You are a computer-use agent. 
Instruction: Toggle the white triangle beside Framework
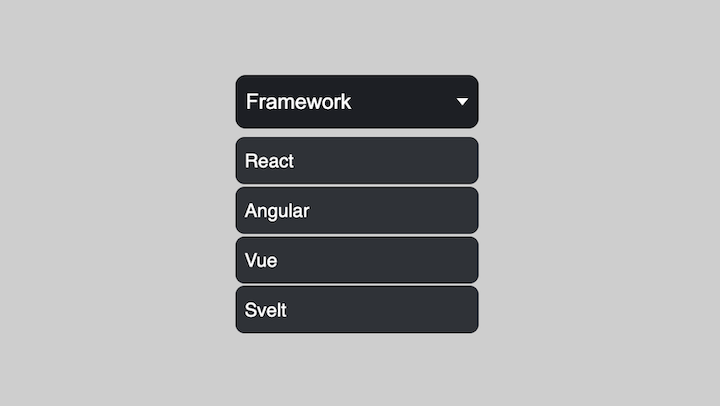(462, 102)
